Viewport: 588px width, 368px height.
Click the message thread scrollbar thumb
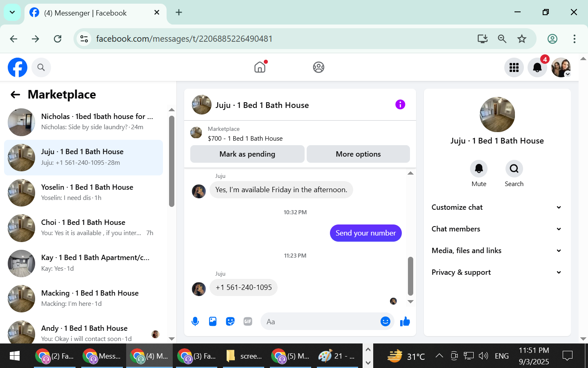point(410,276)
